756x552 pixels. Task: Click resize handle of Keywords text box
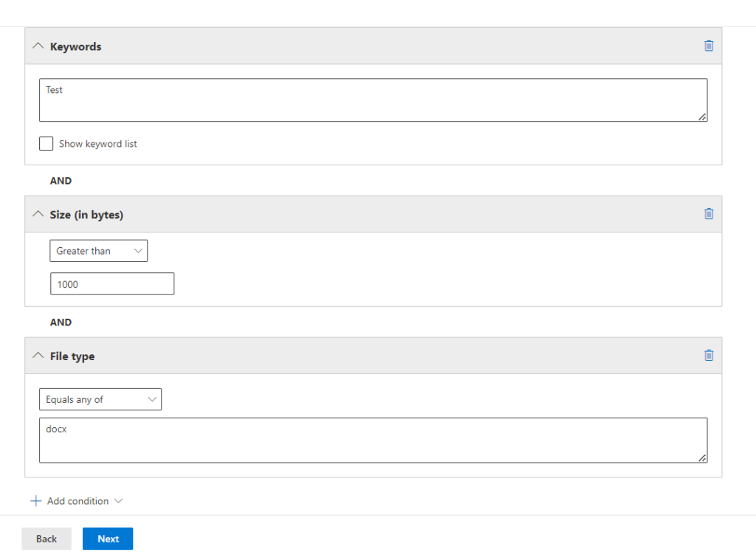pyautogui.click(x=702, y=117)
